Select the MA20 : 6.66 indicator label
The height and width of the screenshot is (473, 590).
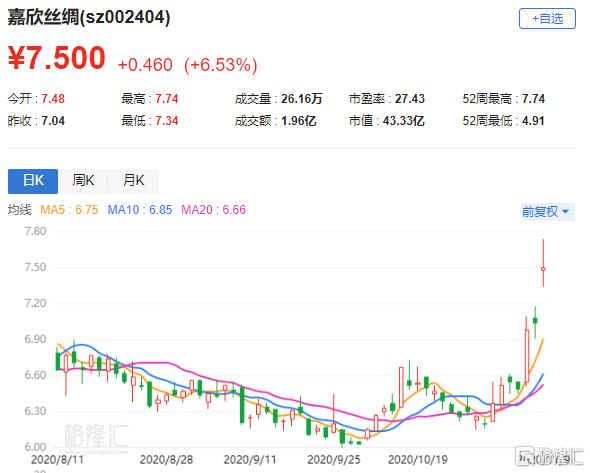pos(213,210)
